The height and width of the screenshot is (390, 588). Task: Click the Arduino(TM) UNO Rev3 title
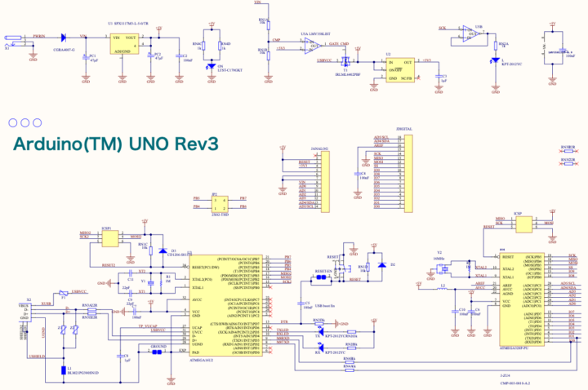tap(115, 144)
